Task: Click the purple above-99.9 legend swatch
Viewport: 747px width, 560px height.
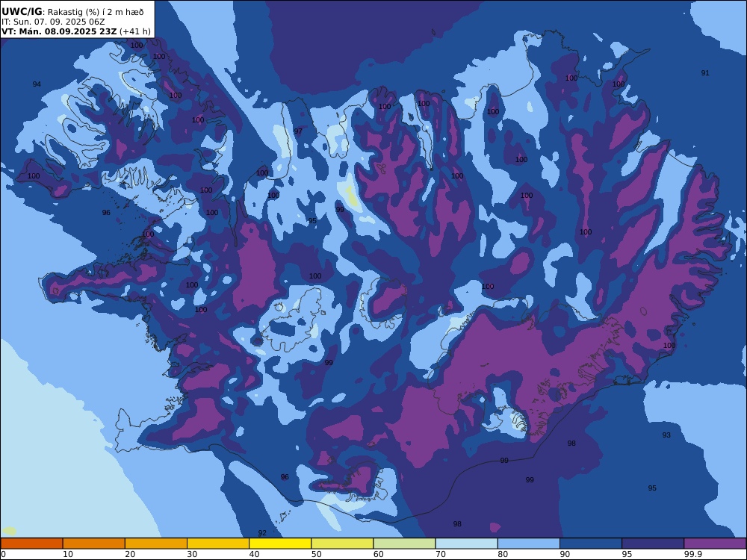Action: [x=715, y=544]
